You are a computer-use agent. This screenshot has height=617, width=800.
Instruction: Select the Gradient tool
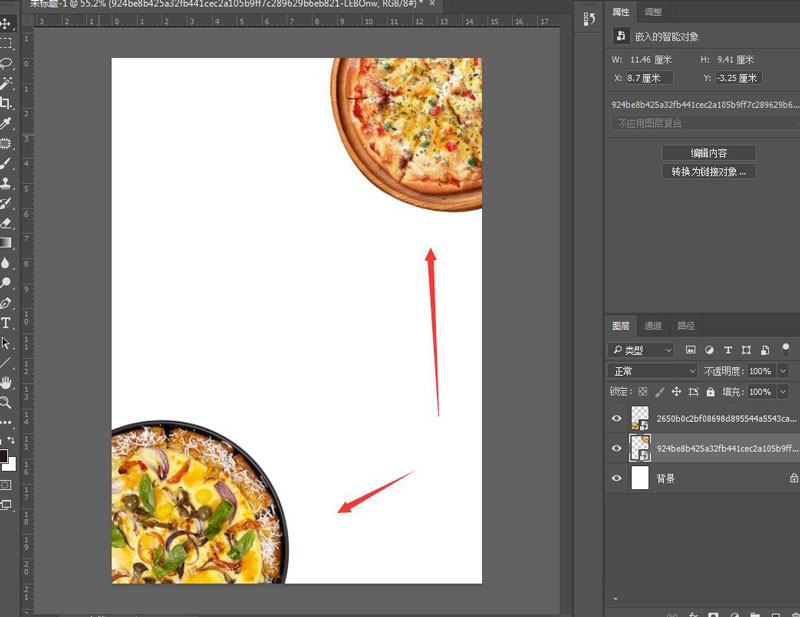6,243
